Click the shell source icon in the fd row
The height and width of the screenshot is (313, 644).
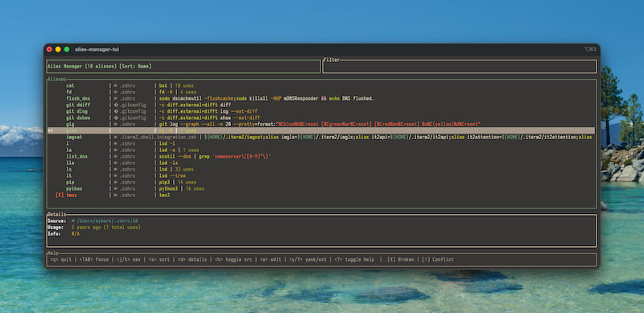click(x=116, y=93)
